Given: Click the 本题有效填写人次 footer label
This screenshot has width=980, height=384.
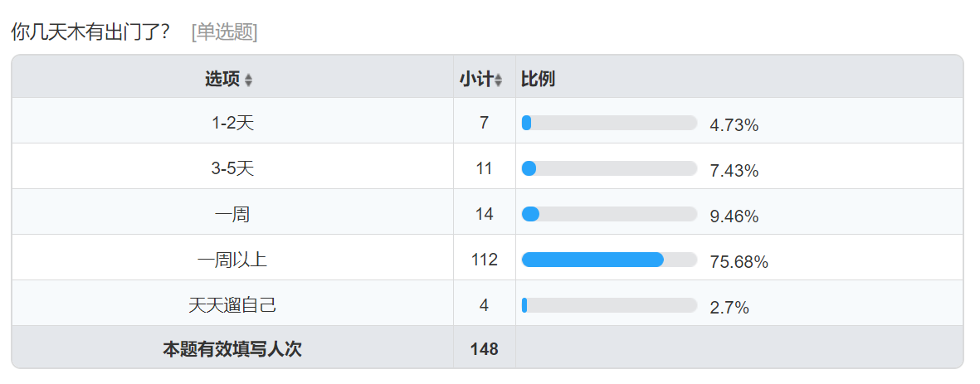Looking at the screenshot, I should [x=232, y=349].
